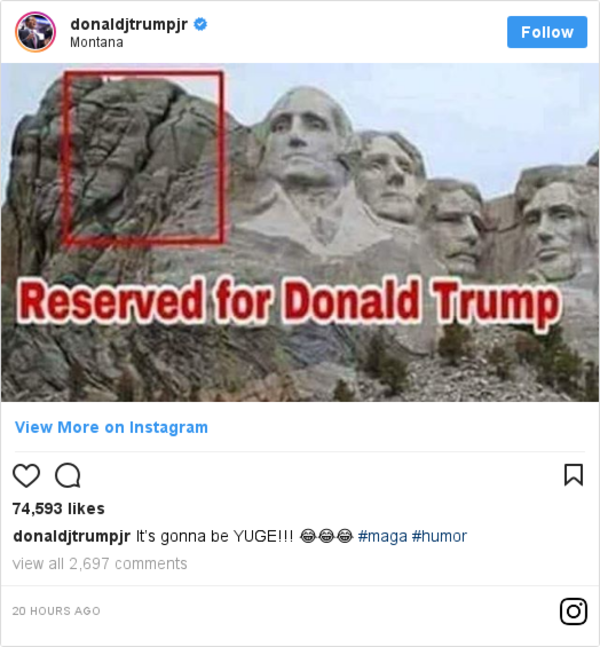
Task: Click the Reserved for Donald Trump text
Action: [289, 301]
